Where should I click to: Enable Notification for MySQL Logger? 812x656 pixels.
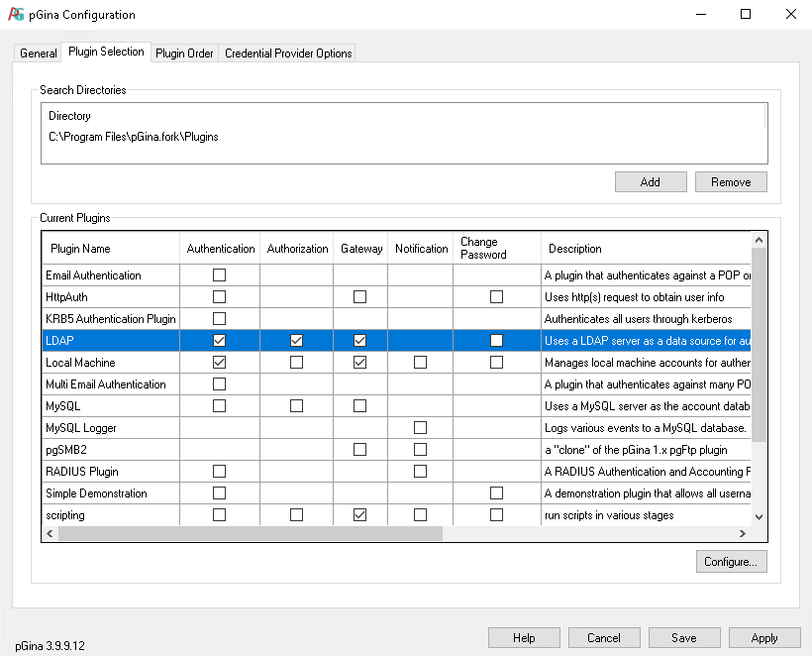[x=421, y=427]
